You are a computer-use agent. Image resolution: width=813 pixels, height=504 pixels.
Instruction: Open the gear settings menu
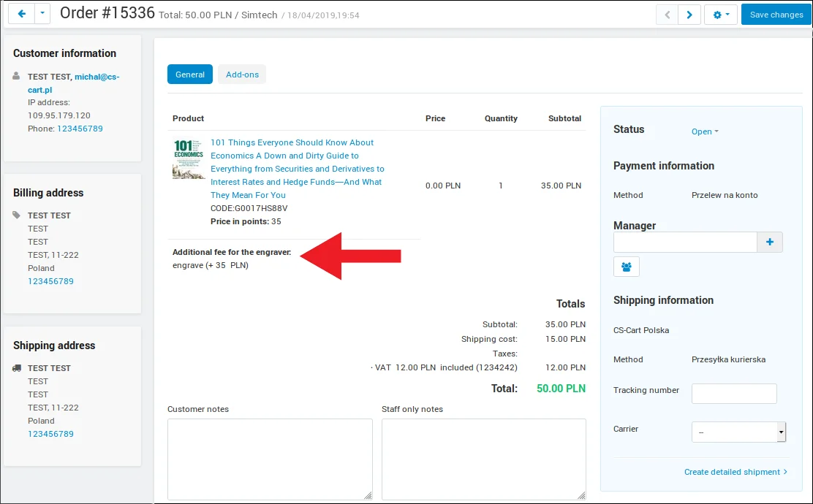[720, 15]
